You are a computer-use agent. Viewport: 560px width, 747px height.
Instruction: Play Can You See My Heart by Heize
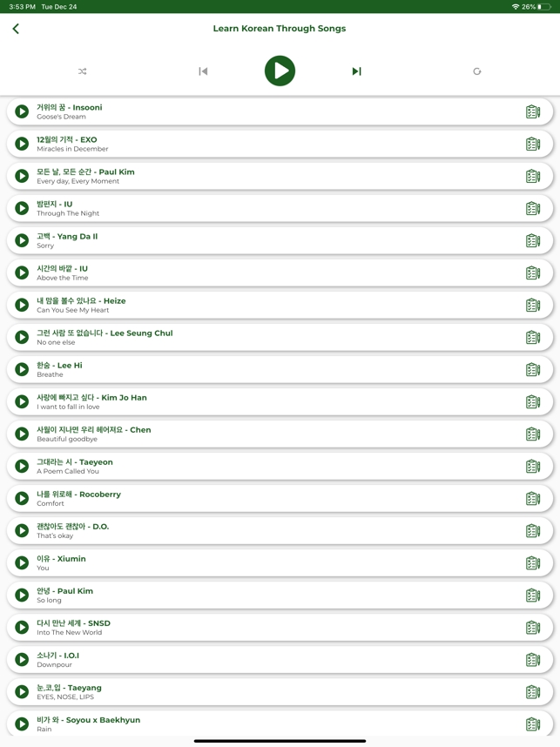(22, 305)
